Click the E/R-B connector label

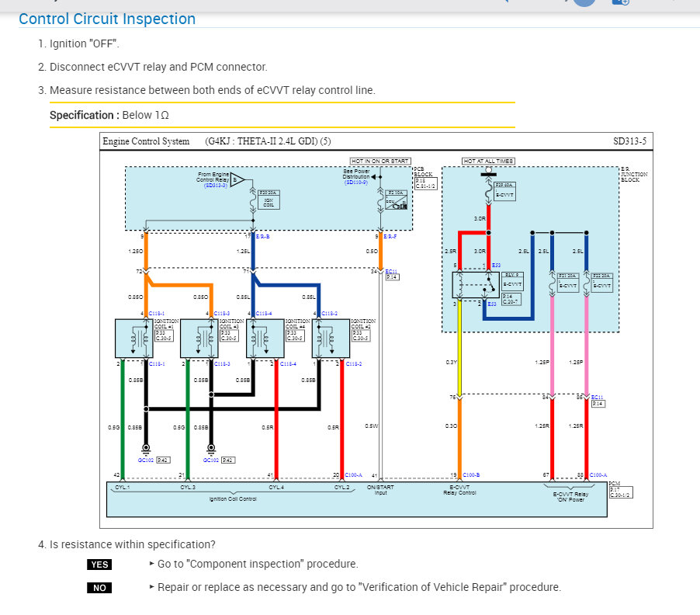(x=262, y=236)
